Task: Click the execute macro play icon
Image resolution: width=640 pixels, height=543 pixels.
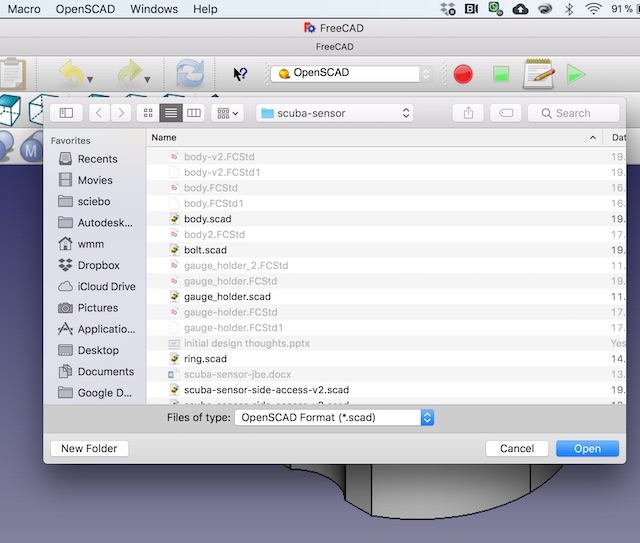Action: [575, 74]
